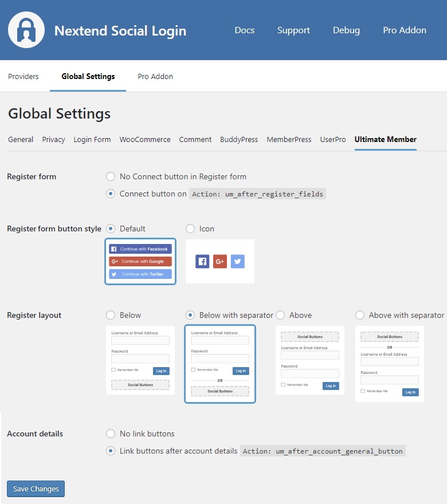Screen dimensions: 447x504
Task: Open the Login Form settings tab
Action: pyautogui.click(x=92, y=139)
